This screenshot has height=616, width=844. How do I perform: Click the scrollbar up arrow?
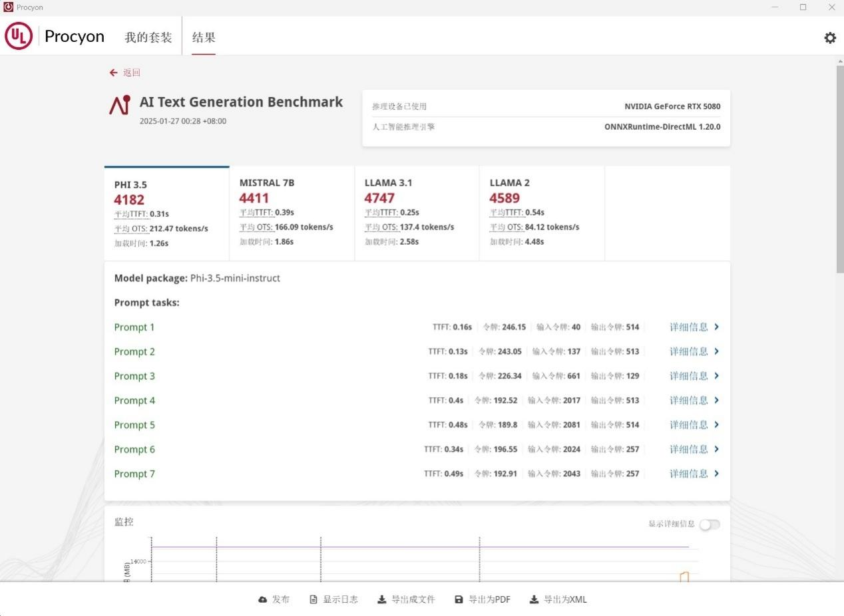tap(839, 61)
